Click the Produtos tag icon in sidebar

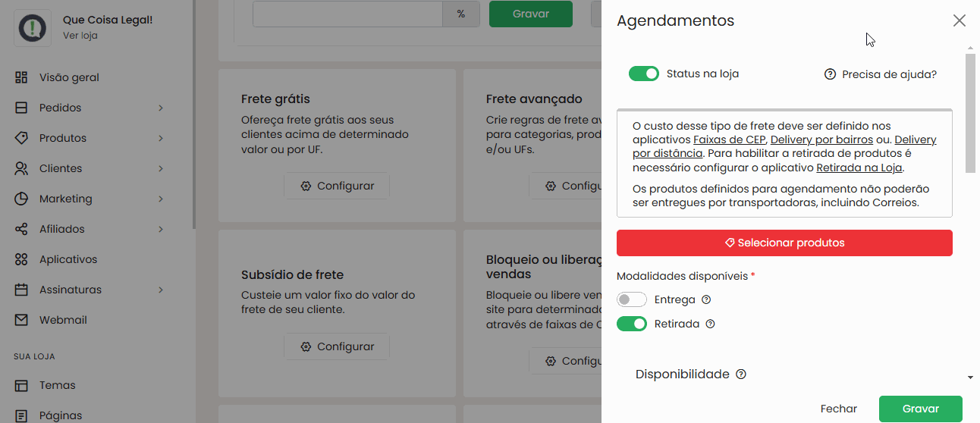(21, 138)
